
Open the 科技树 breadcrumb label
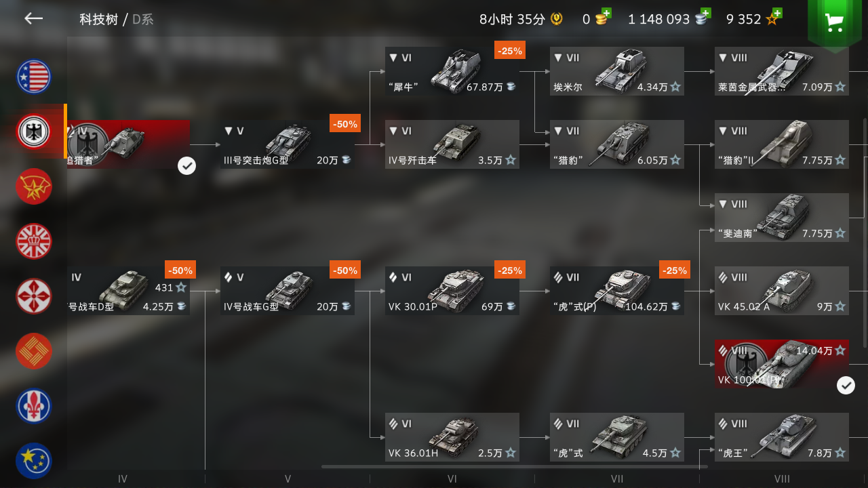click(98, 19)
